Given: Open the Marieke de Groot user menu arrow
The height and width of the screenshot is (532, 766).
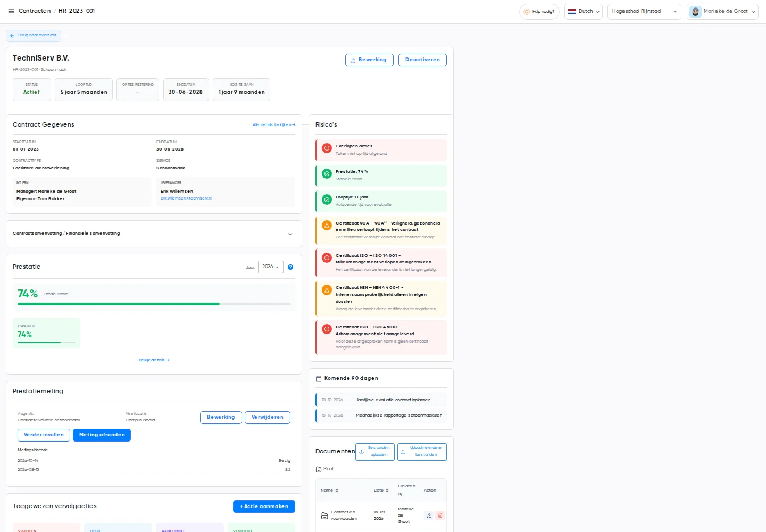Looking at the screenshot, I should pyautogui.click(x=753, y=12).
